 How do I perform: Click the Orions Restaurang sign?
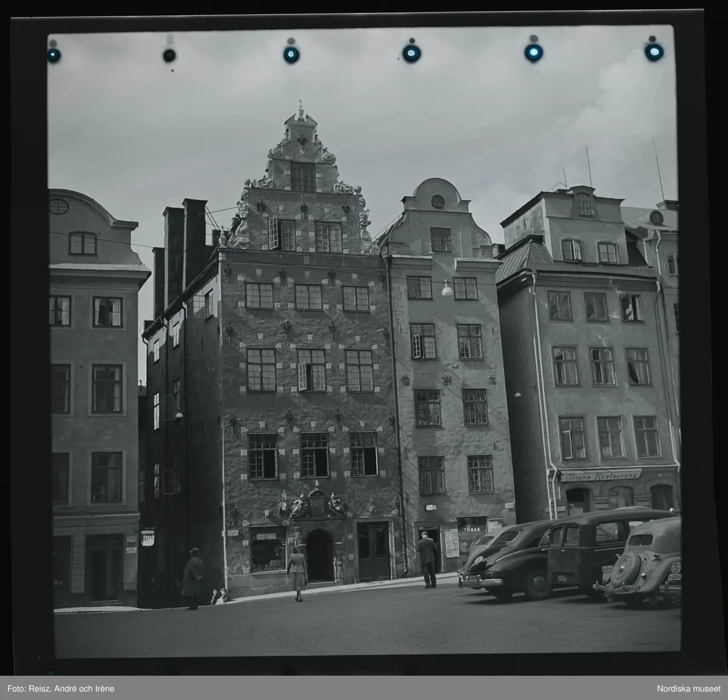[600, 475]
